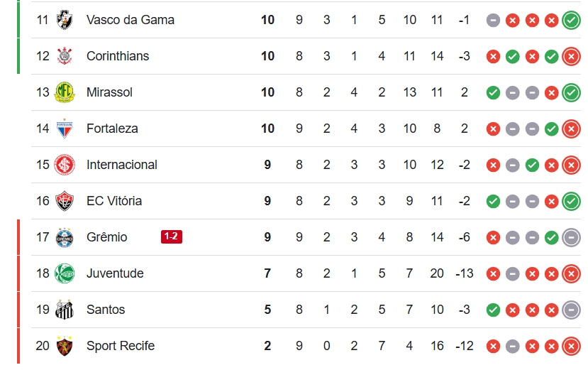Open the Mirassol team name link
The width and height of the screenshot is (588, 370).
point(109,92)
